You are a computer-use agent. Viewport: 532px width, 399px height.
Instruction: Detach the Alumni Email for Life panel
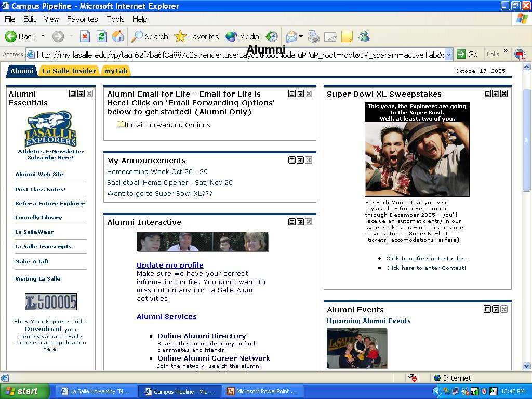click(x=292, y=94)
